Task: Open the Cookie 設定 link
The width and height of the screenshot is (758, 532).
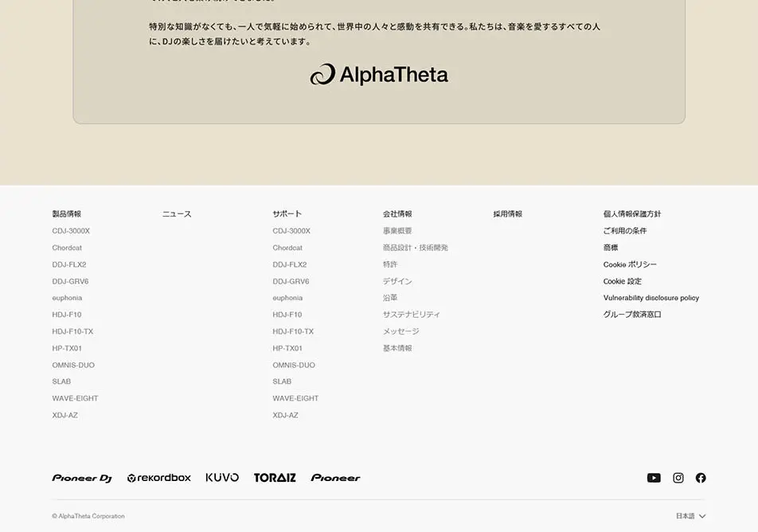Action: (622, 281)
